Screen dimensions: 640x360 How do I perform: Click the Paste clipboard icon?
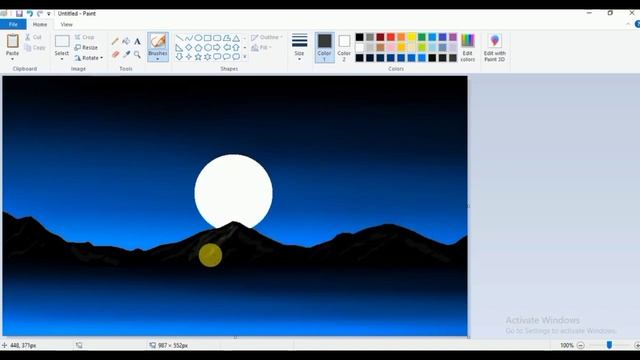(x=13, y=41)
